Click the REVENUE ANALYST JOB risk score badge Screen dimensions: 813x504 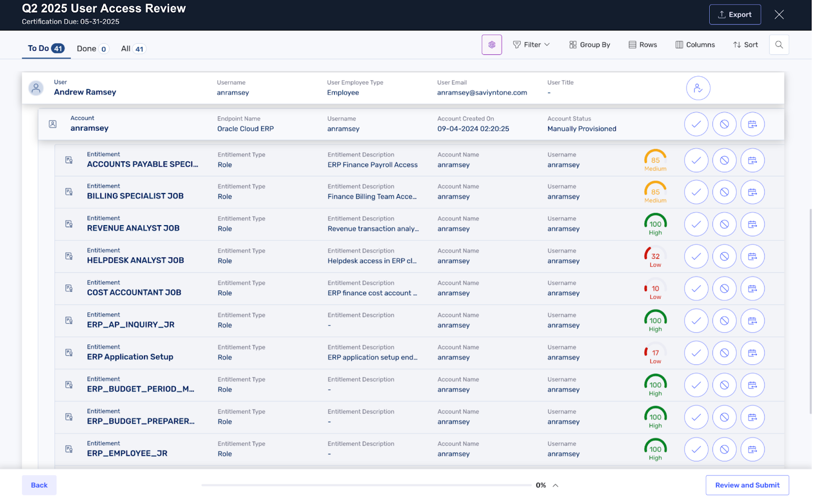tap(654, 224)
